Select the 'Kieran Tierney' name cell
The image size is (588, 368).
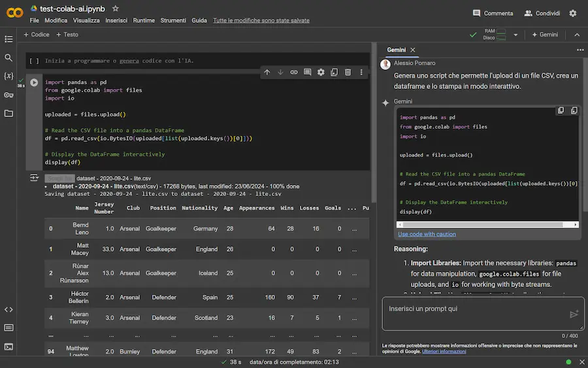(80, 318)
